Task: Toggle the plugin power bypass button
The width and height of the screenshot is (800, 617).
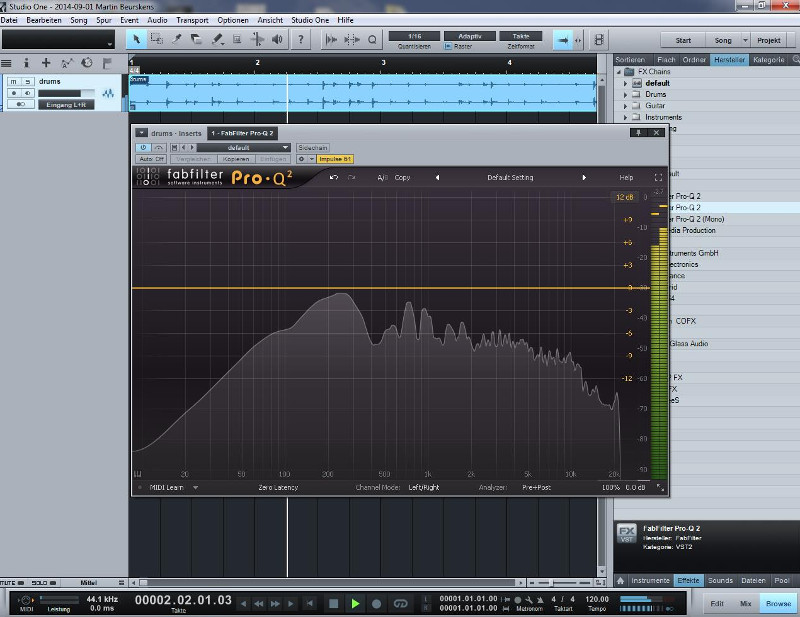Action: pos(143,147)
